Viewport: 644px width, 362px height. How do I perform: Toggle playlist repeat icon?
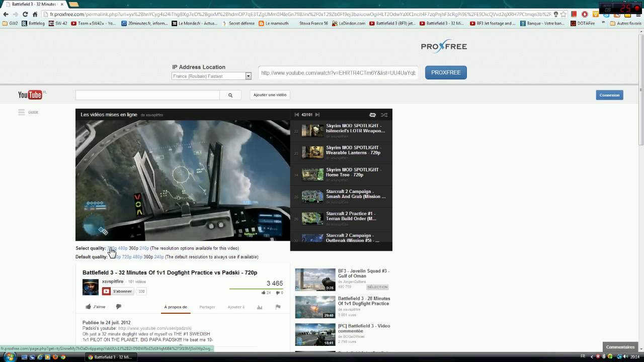pos(372,115)
